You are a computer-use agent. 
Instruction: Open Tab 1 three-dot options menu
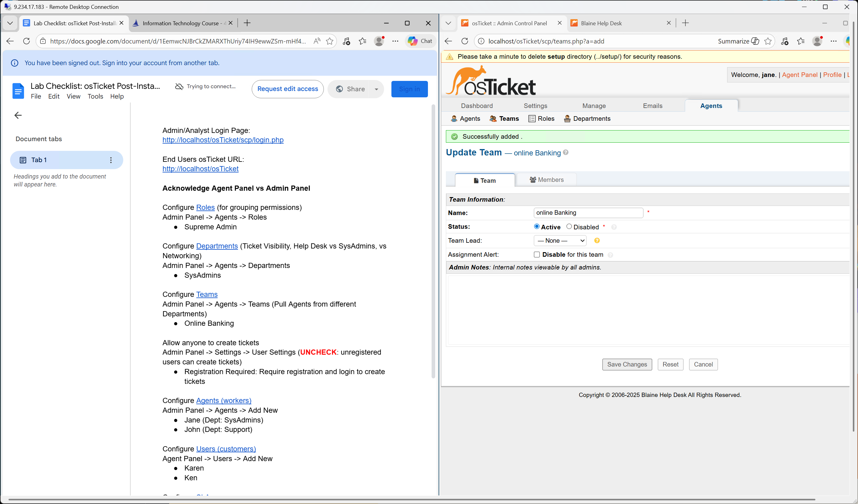pyautogui.click(x=111, y=160)
